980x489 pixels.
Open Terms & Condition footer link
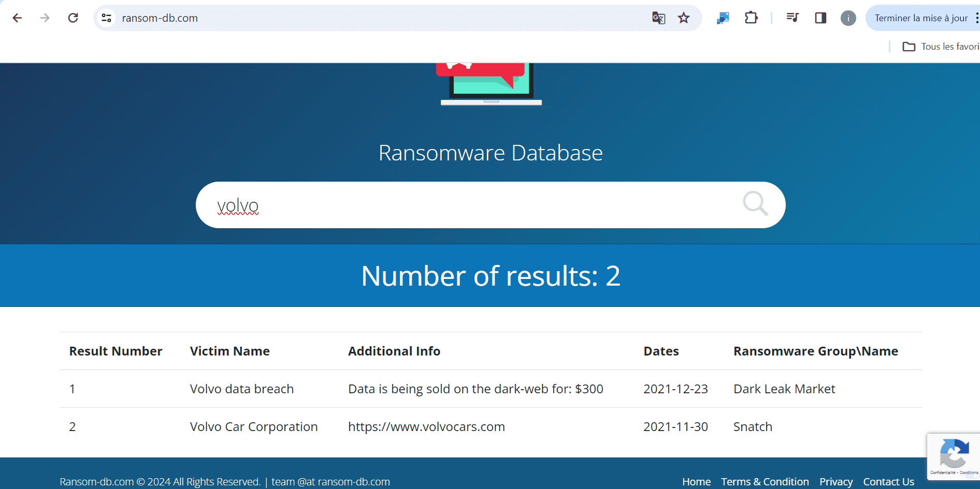tap(765, 482)
